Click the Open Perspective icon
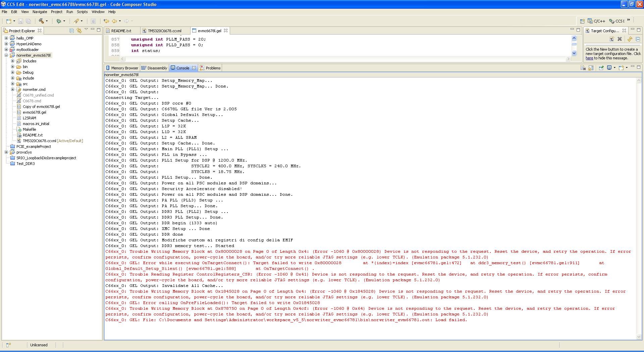The height and width of the screenshot is (352, 644). (x=582, y=21)
